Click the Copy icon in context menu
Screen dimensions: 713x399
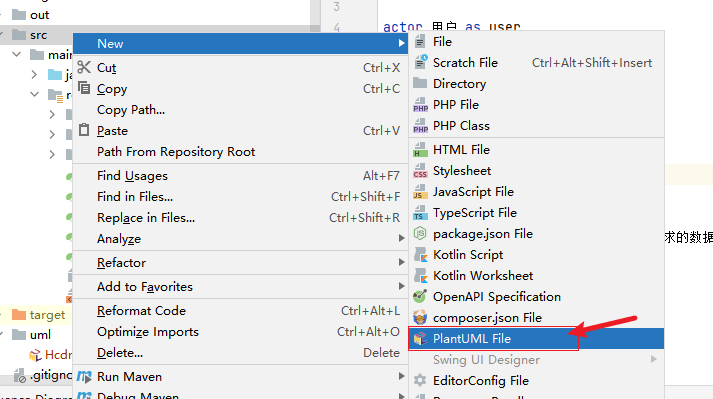click(84, 87)
